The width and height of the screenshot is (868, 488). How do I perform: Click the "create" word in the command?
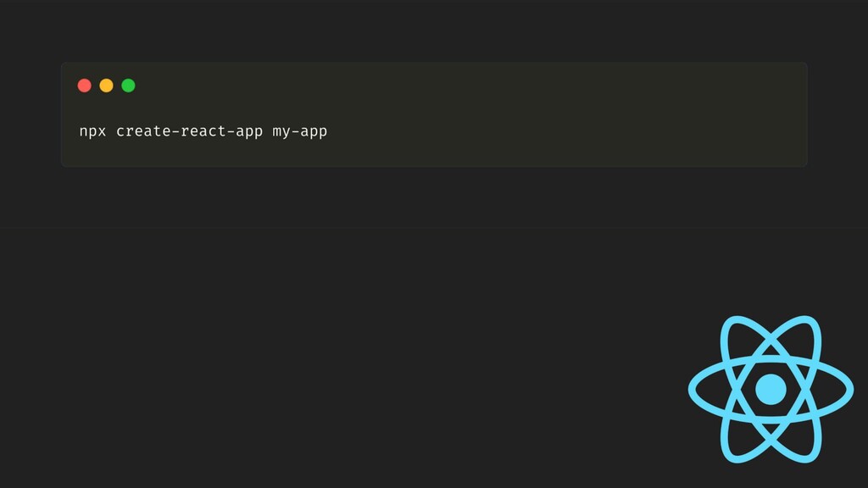pyautogui.click(x=143, y=131)
